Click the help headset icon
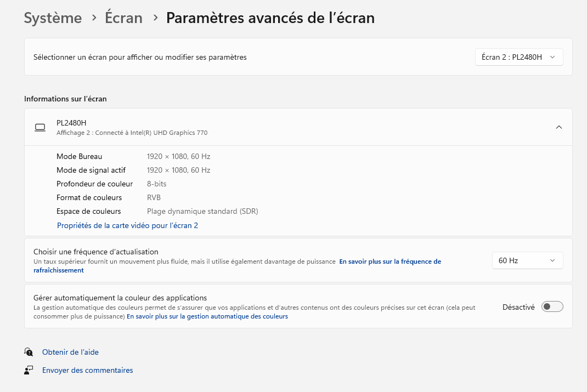The height and width of the screenshot is (392, 587). pyautogui.click(x=29, y=352)
